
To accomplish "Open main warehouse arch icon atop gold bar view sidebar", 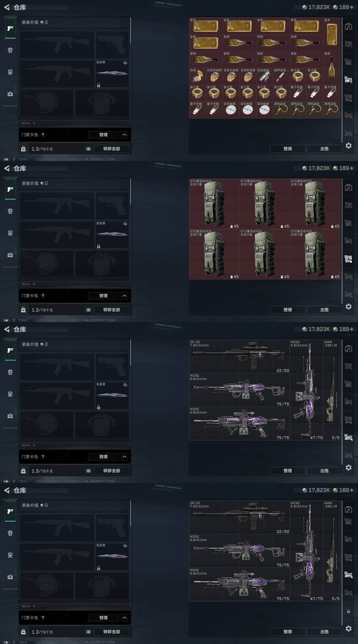I will (349, 27).
